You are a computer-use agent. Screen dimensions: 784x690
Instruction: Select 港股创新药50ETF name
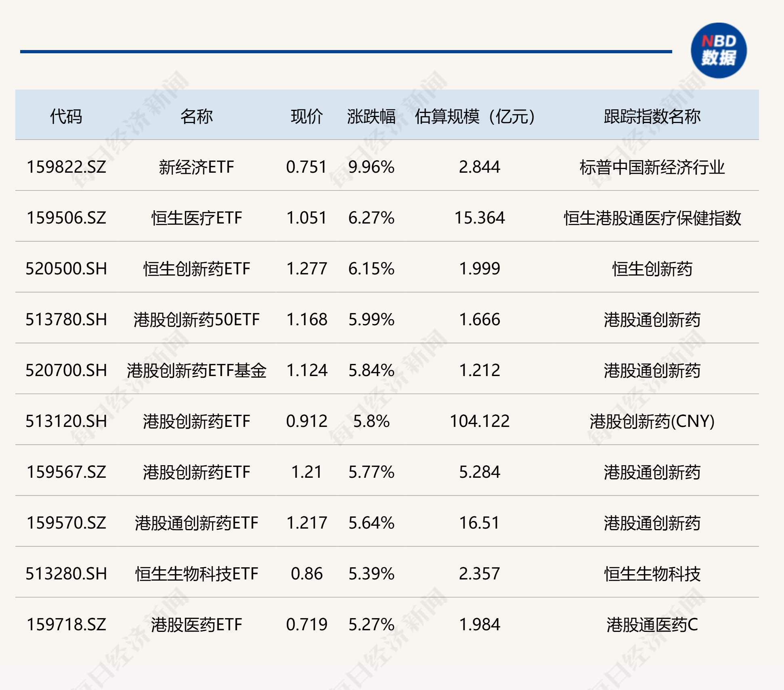pyautogui.click(x=197, y=319)
